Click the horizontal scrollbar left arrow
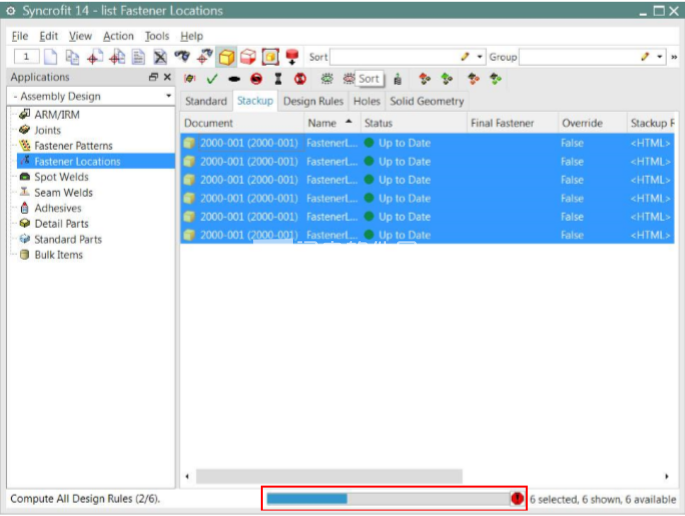Screen dimensions: 685x516 [187, 476]
